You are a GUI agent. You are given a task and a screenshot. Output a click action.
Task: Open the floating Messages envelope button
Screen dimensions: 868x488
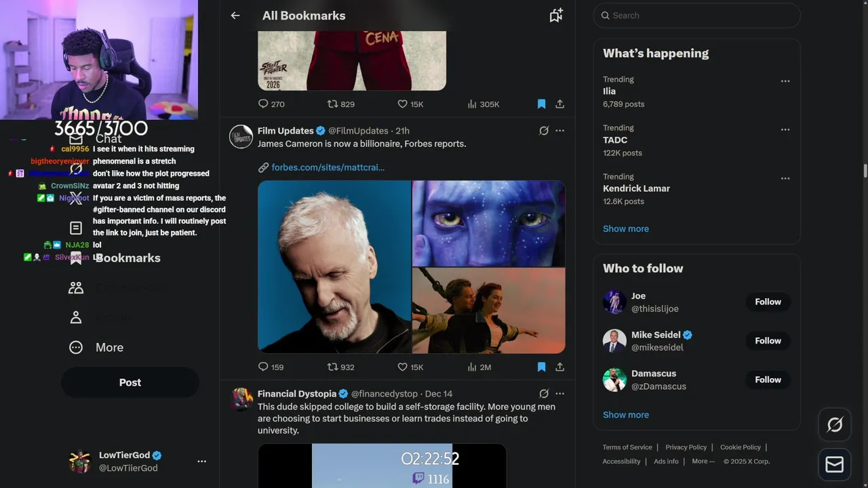click(835, 464)
